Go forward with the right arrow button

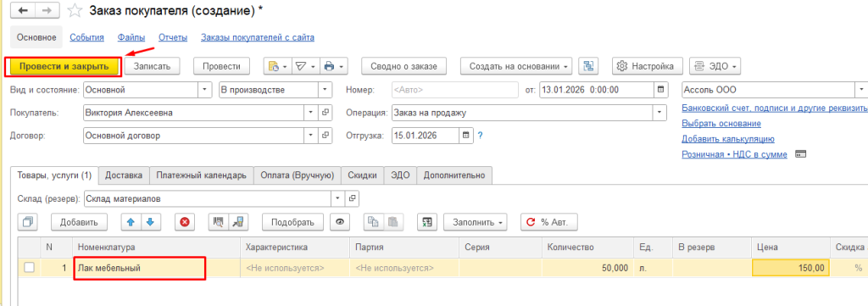(47, 10)
